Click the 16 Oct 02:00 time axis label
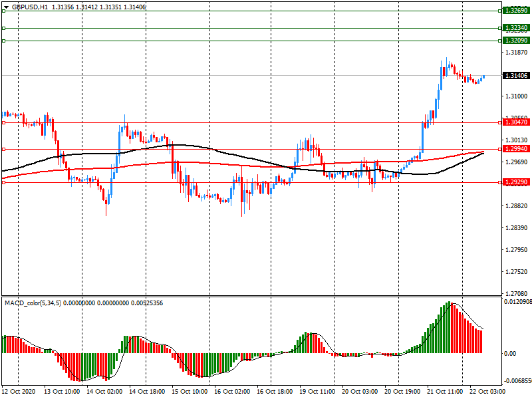 [x=232, y=391]
